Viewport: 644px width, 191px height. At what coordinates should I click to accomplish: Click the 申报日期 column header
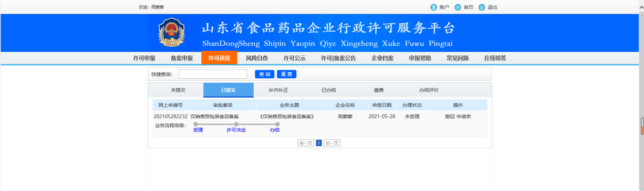click(382, 105)
